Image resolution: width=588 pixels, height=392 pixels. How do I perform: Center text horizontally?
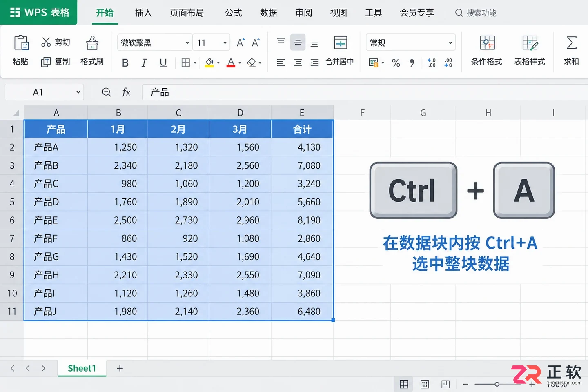[298, 62]
